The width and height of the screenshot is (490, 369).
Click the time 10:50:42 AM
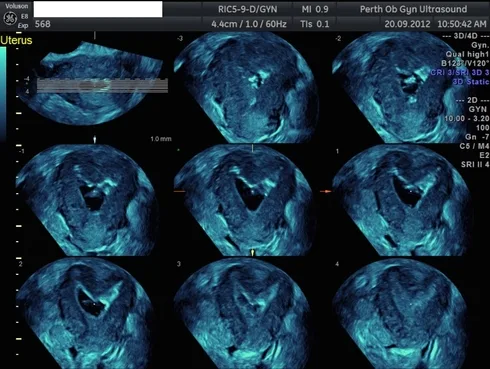click(462, 24)
